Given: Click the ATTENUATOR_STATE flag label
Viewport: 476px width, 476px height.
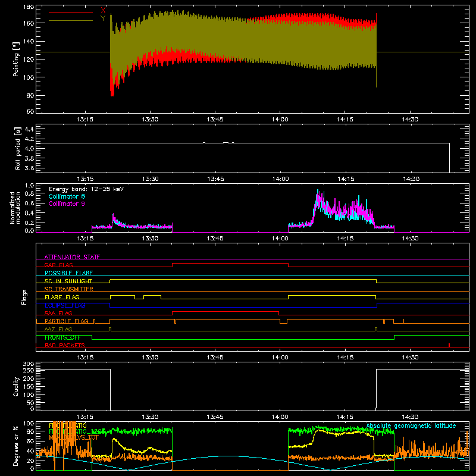Looking at the screenshot, I should point(72,257).
